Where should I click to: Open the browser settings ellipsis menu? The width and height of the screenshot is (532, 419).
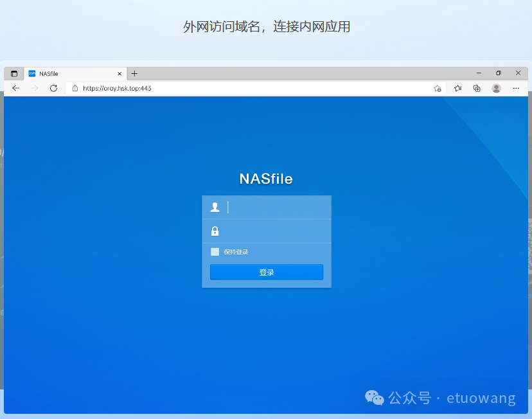[x=516, y=88]
